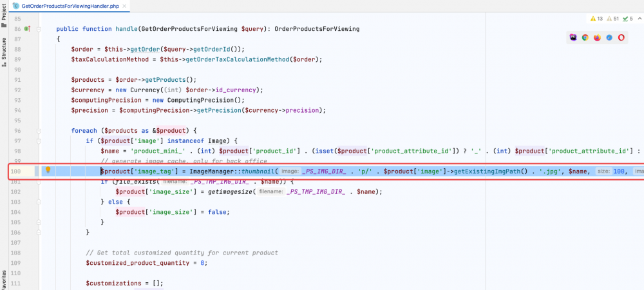Screen dimensions: 644x290
Task: Click the fold end marker at line 105
Action: (39, 222)
